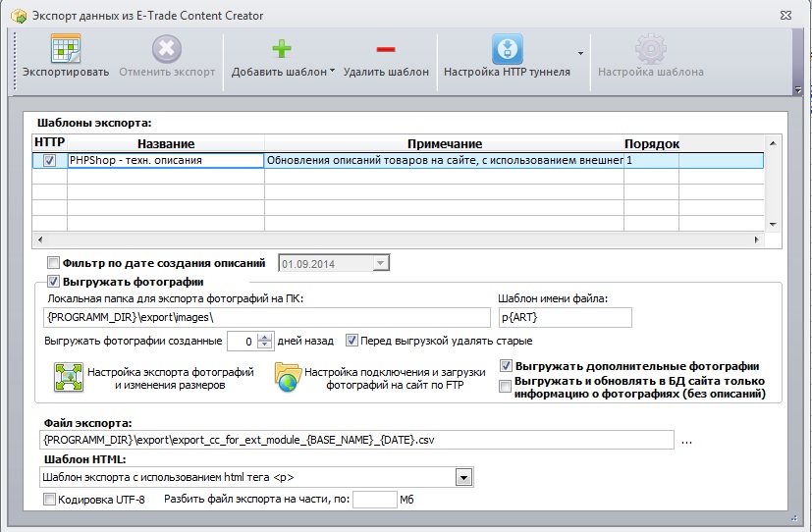812x532 pixels.
Task: Click the green plus Добавить шаблон icon
Action: coord(282,49)
